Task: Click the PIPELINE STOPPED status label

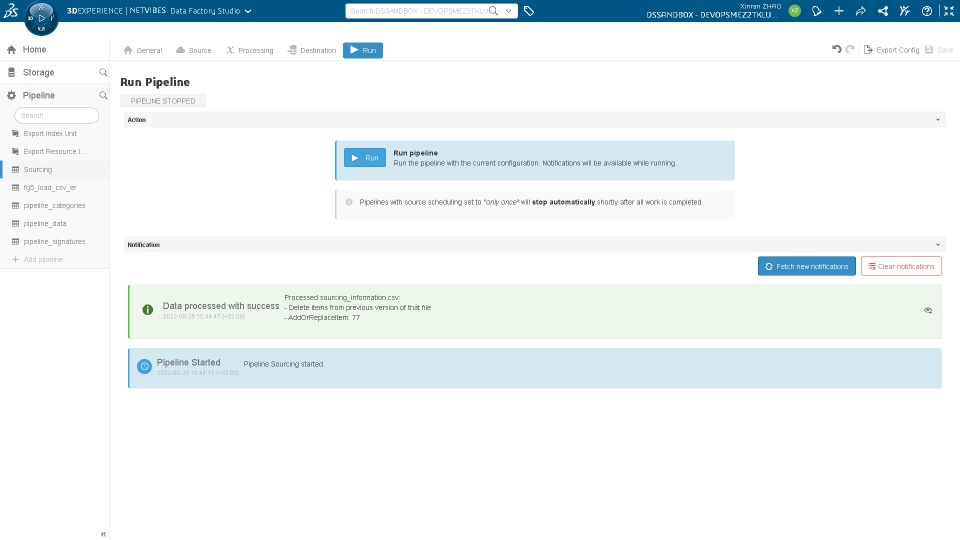Action: pos(163,101)
